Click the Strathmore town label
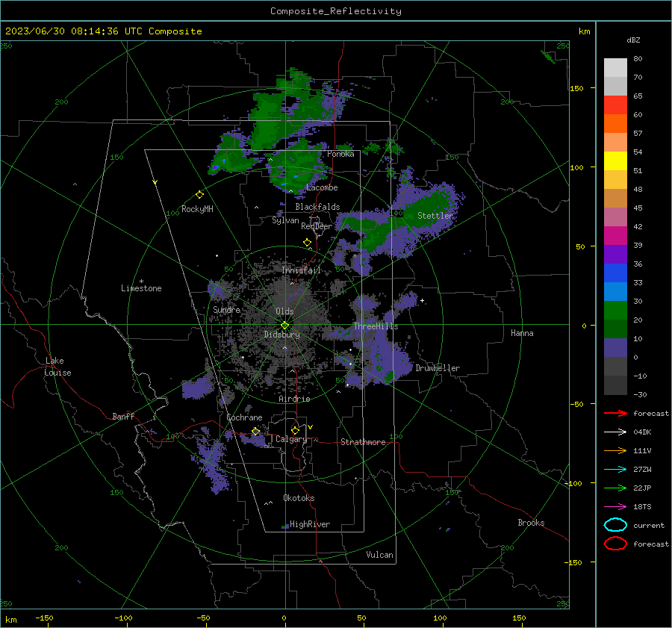Viewport: 672px width, 628px height. click(363, 442)
